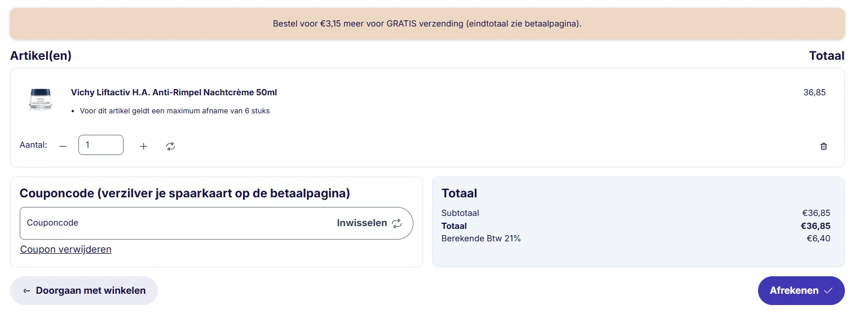Remove the Vichy item via trash icon

click(823, 146)
